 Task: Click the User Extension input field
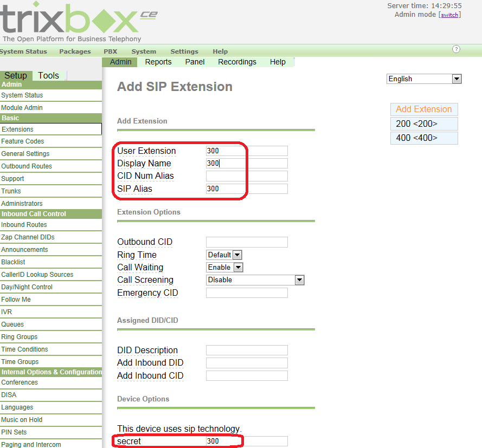coord(247,151)
